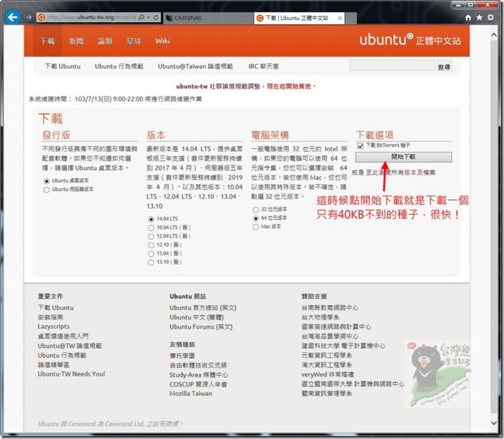The height and width of the screenshot is (439, 504).
Task: Open 國家高速網路與計算中心 sponsor link
Action: [336, 327]
